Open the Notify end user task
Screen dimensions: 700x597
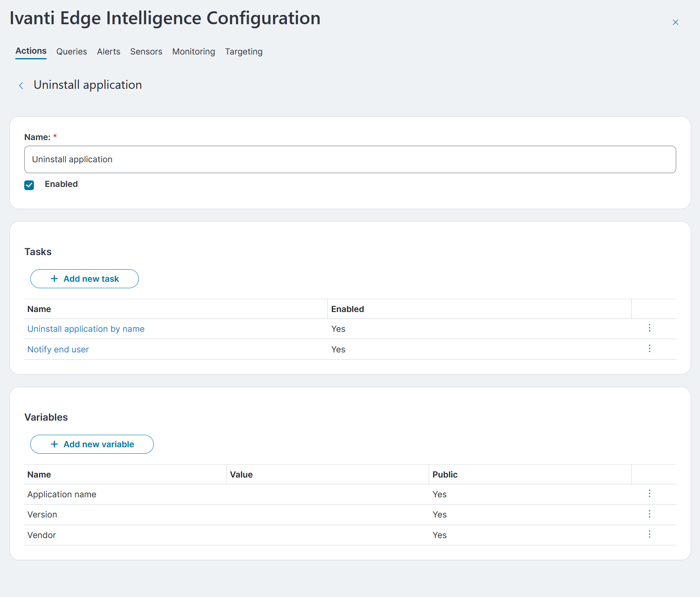point(58,350)
